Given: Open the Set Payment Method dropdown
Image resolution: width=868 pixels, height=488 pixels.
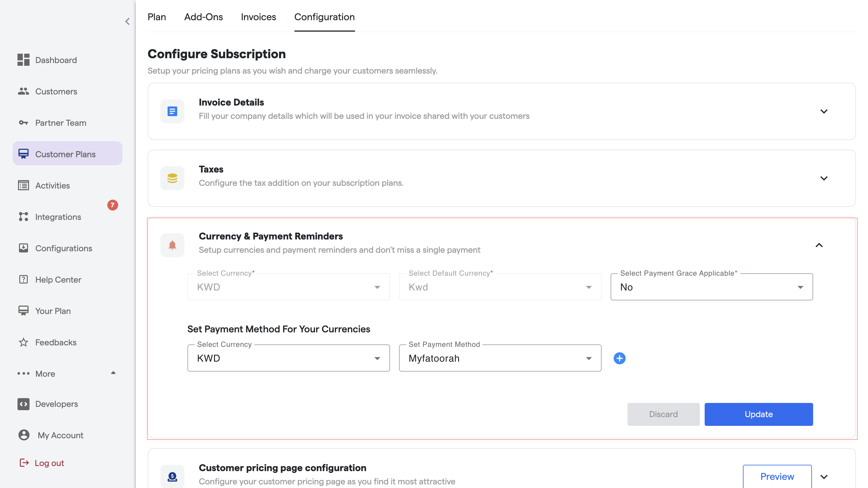Looking at the screenshot, I should click(x=500, y=358).
